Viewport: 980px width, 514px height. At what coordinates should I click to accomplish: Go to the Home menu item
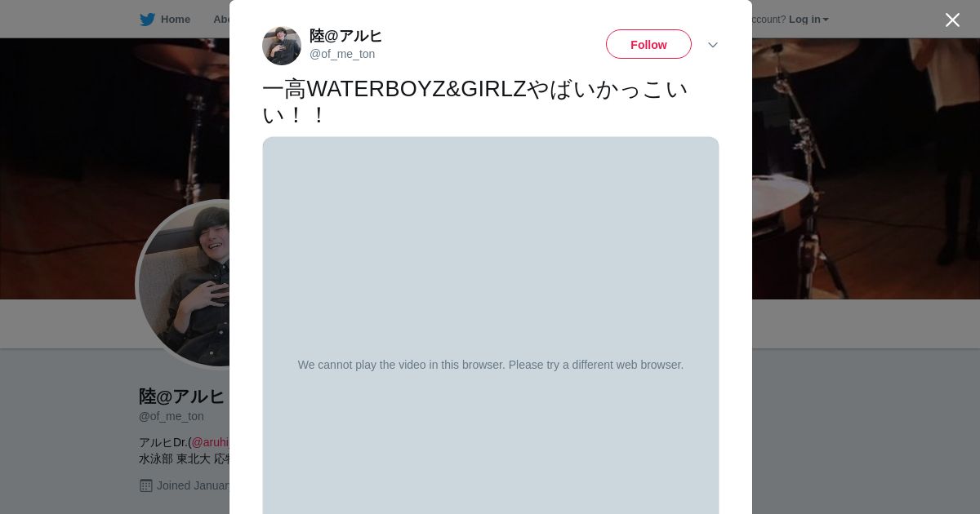[175, 20]
